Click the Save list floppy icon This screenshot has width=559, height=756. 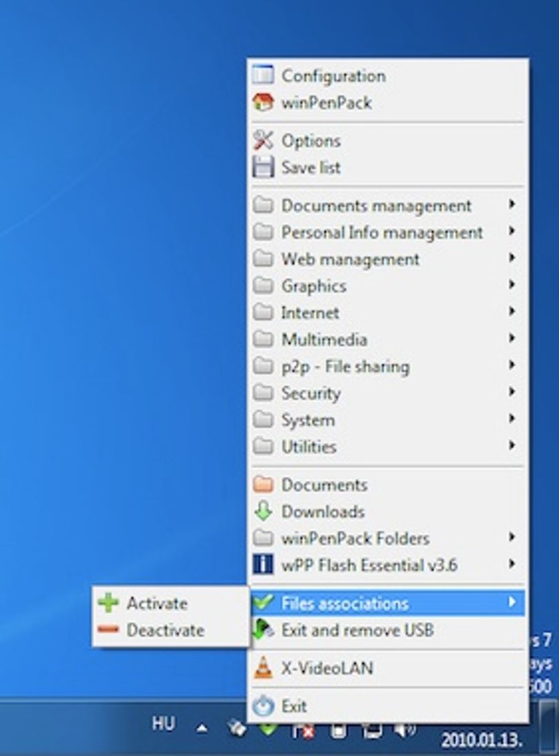(x=263, y=167)
